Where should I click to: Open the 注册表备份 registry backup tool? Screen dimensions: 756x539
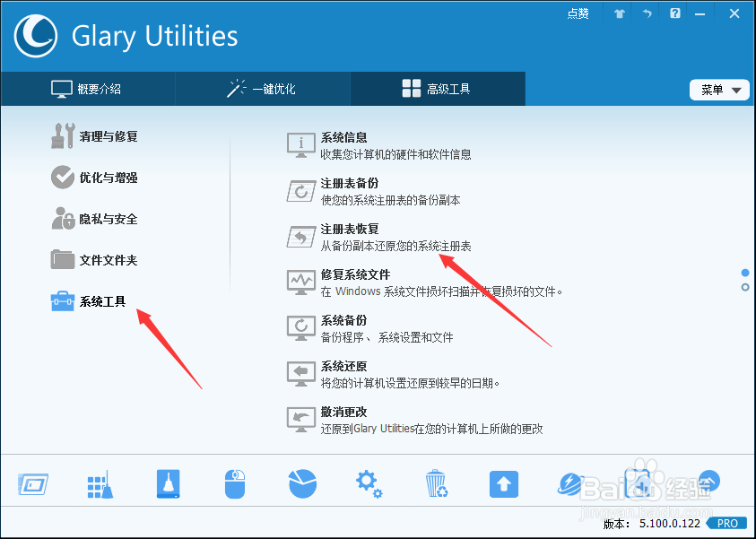(x=345, y=185)
